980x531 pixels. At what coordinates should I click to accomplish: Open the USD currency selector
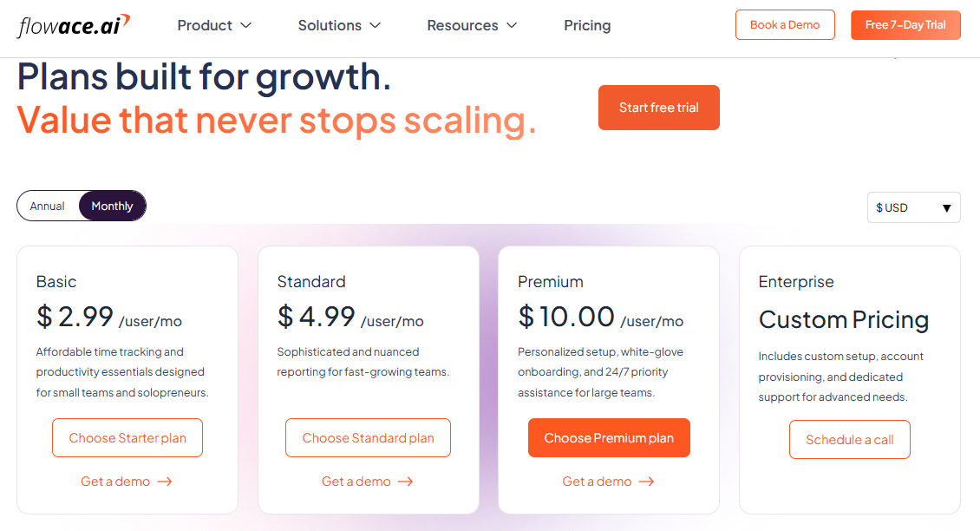(913, 206)
